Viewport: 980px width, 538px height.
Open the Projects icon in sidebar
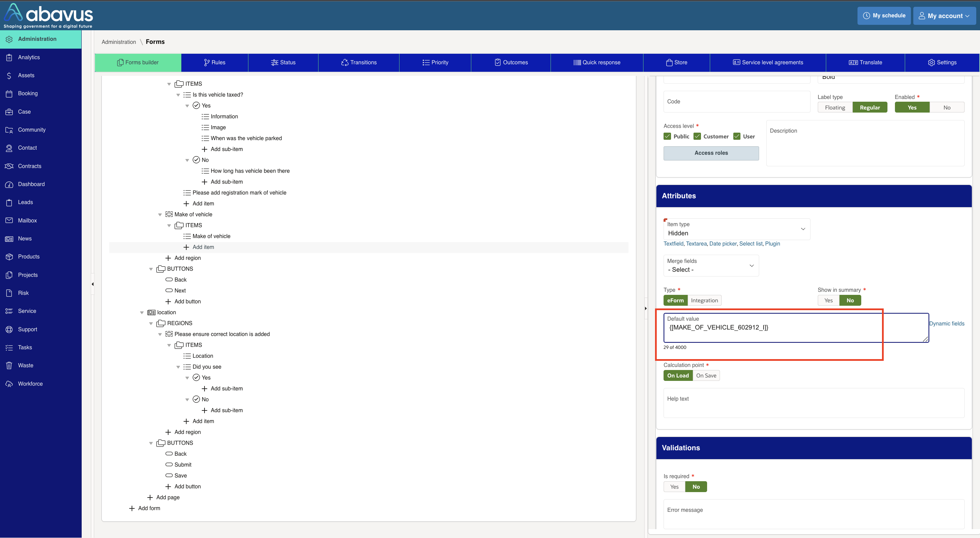9,275
